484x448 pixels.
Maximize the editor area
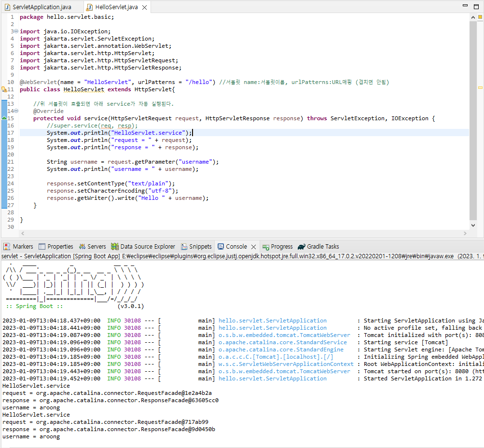pyautogui.click(x=476, y=6)
